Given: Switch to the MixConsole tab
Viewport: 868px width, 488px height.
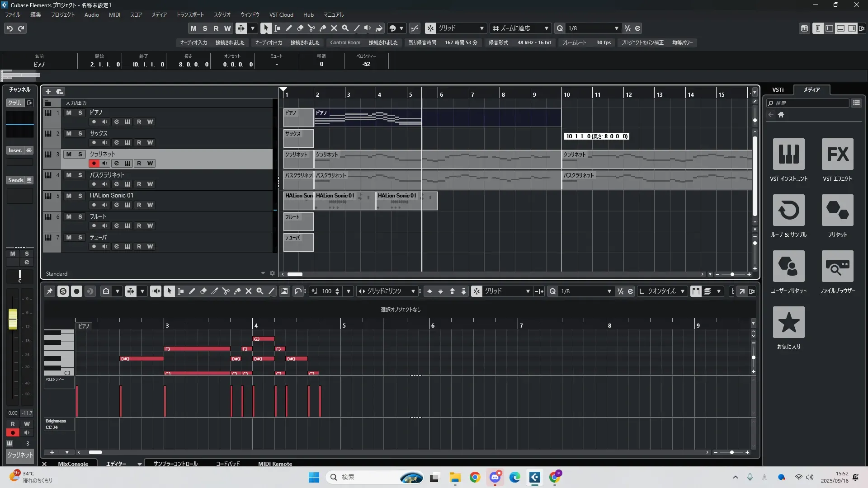Looking at the screenshot, I should (73, 464).
